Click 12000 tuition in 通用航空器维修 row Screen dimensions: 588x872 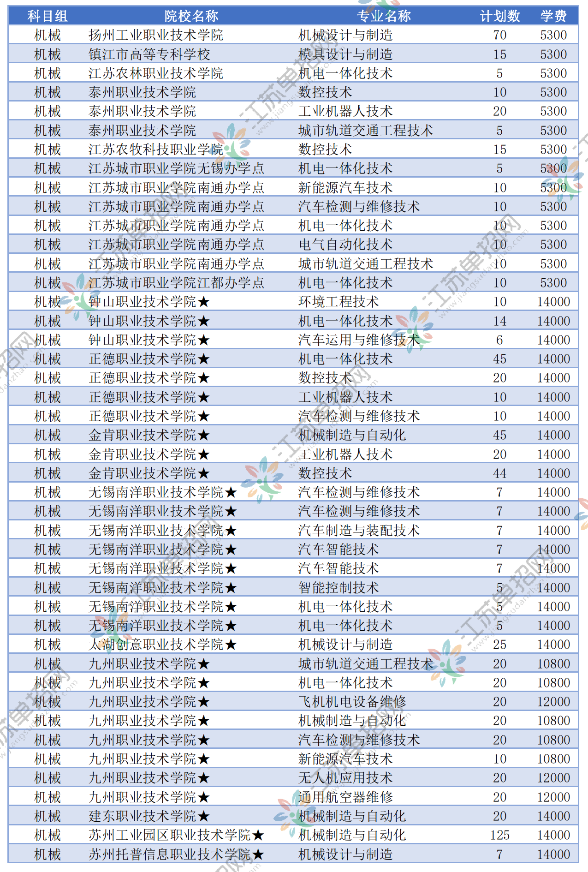click(x=553, y=797)
